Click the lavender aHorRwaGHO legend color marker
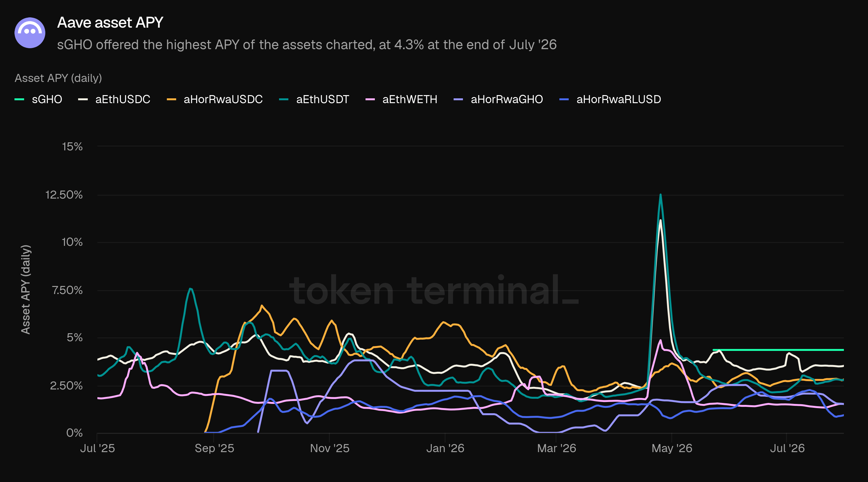The image size is (868, 482). click(x=458, y=99)
